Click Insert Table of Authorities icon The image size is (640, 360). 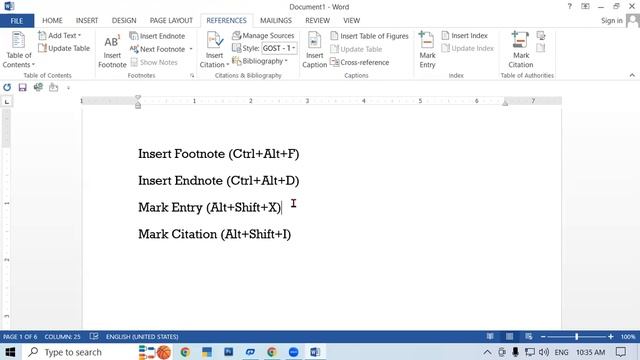541,36
